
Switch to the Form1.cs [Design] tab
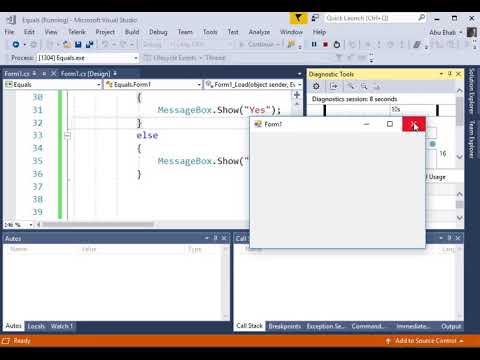85,74
